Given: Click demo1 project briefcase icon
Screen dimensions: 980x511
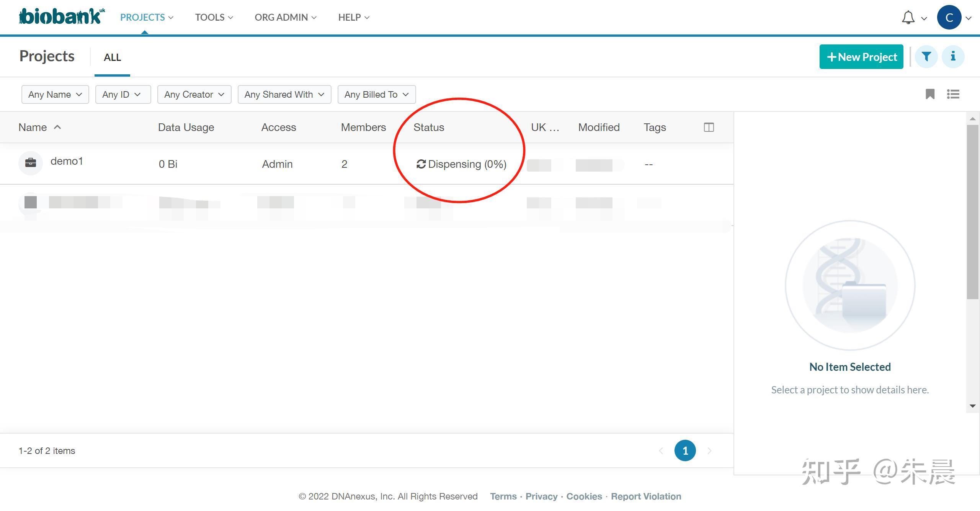Looking at the screenshot, I should pos(31,163).
